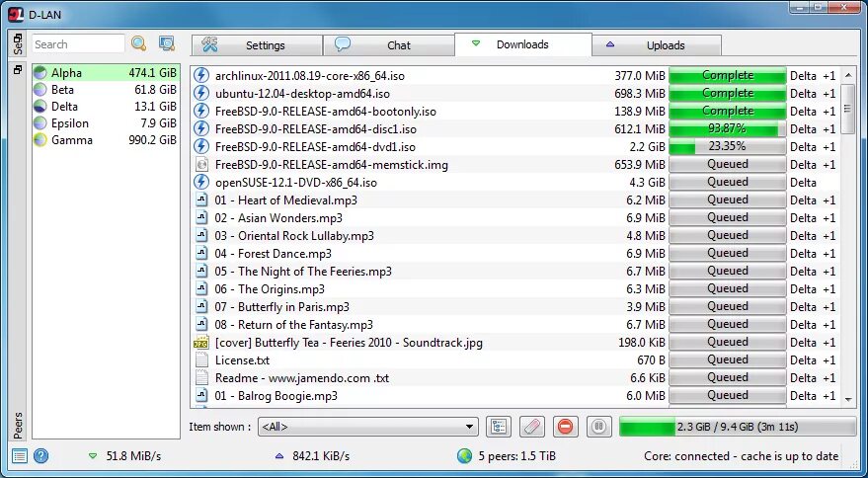868x478 pixels.
Task: Click the blue help question mark icon
Action: click(x=40, y=456)
